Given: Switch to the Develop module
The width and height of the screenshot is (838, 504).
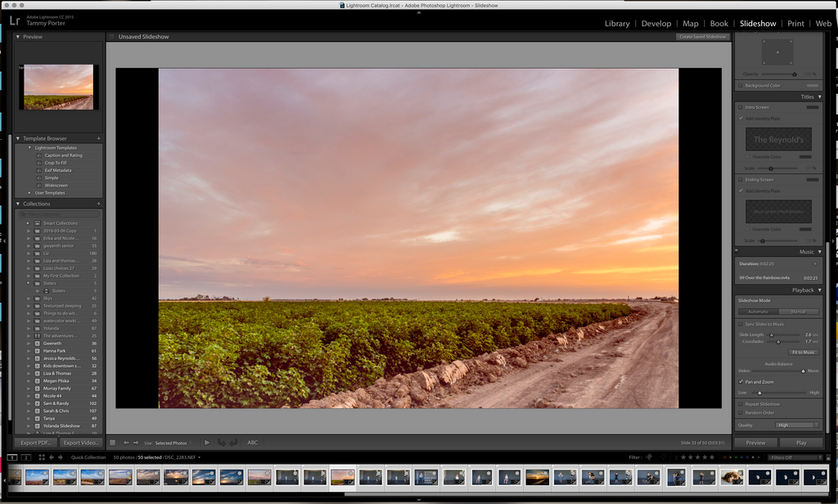Looking at the screenshot, I should (656, 24).
